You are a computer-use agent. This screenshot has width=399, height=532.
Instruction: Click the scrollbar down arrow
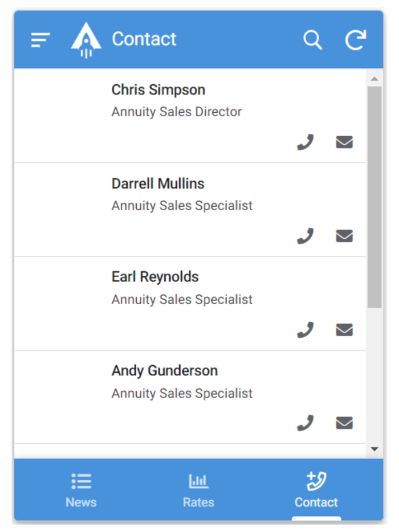374,449
